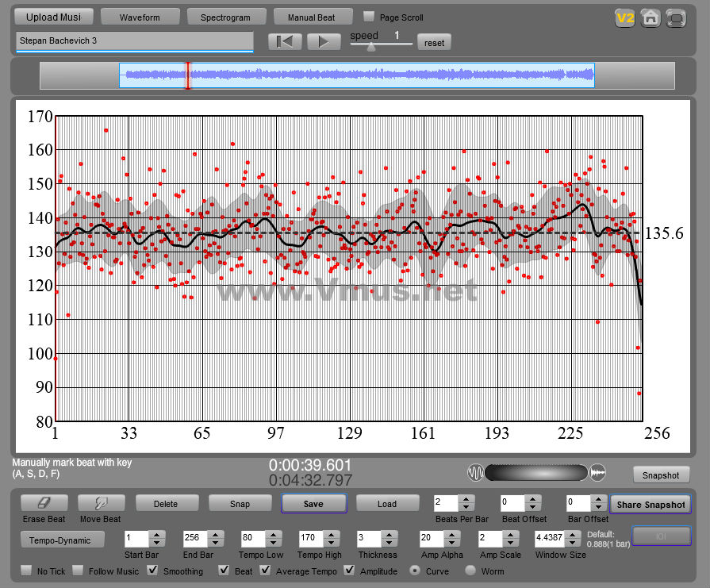Click Share Snapshot button
710x588 pixels.
click(651, 504)
